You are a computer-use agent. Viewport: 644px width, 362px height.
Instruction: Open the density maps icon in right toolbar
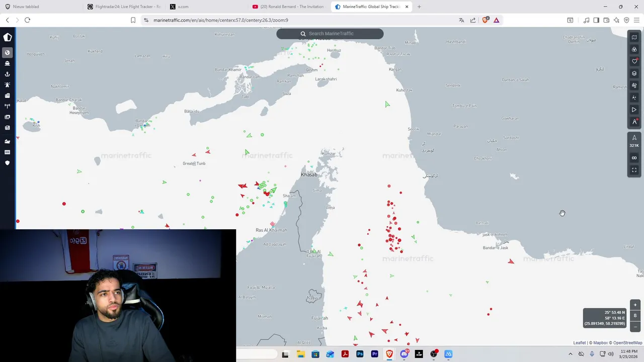point(634,98)
